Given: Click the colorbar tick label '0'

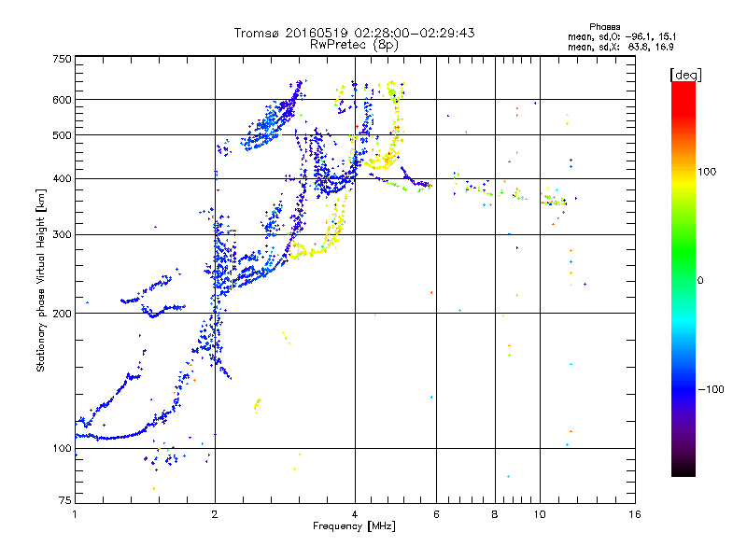Looking at the screenshot, I should pos(700,280).
